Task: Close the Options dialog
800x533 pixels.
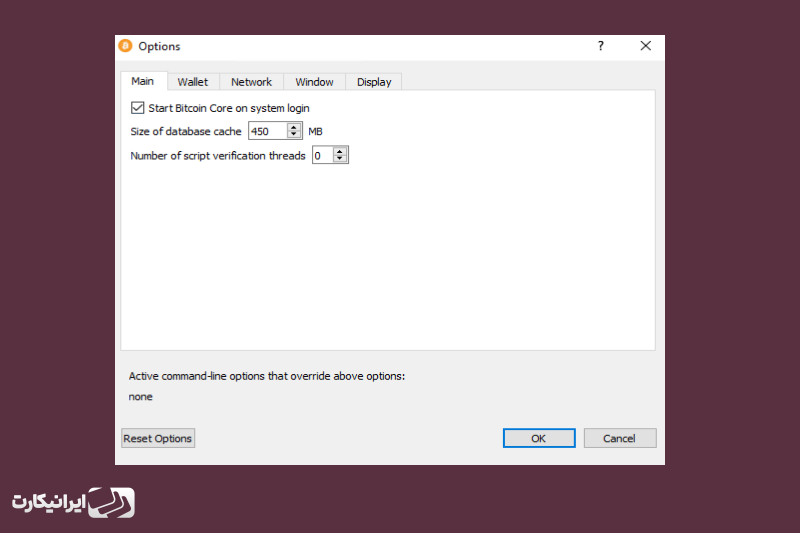Action: click(645, 46)
